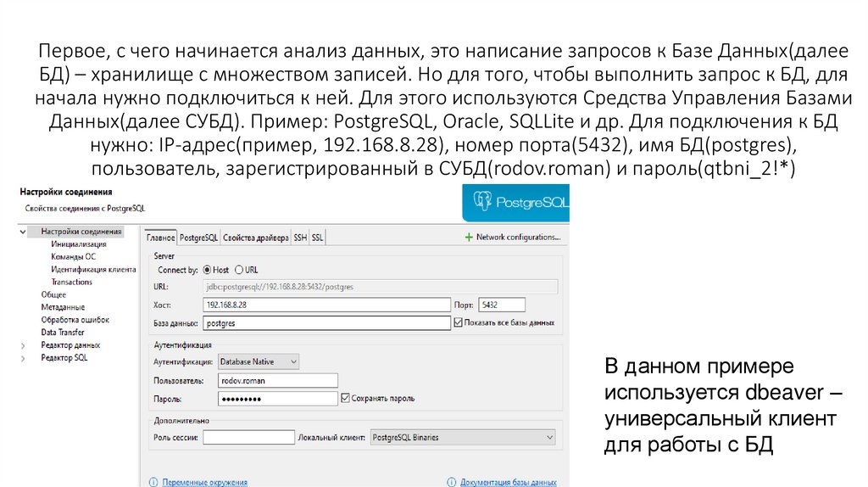Click the Порт field showing 5432
This screenshot has width=868, height=487.
click(x=502, y=305)
